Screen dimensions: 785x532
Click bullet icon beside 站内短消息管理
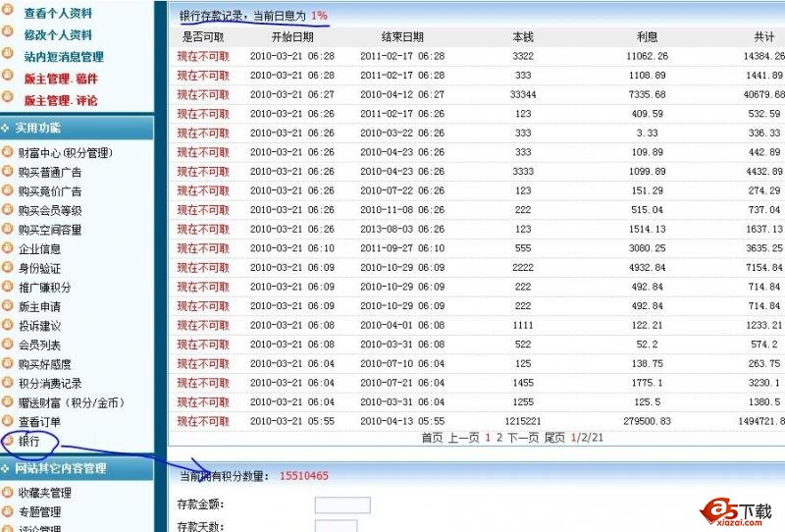coord(8,53)
